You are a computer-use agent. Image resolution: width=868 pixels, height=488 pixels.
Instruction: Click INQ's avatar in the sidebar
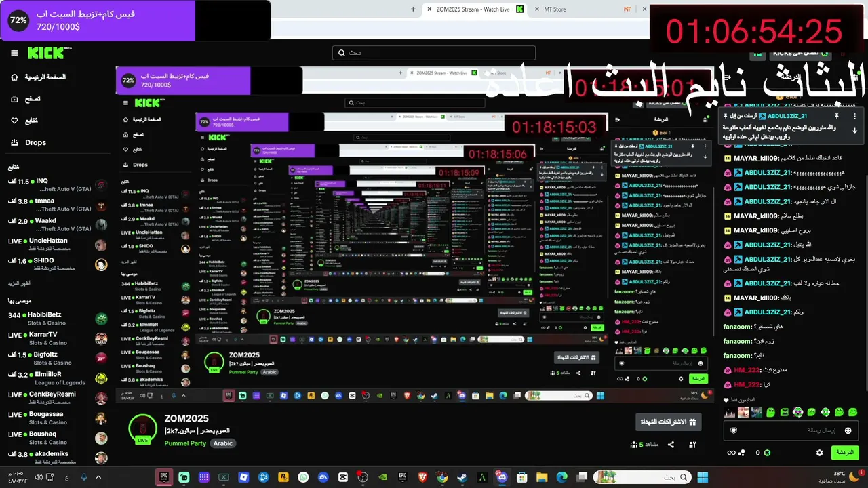tap(101, 186)
